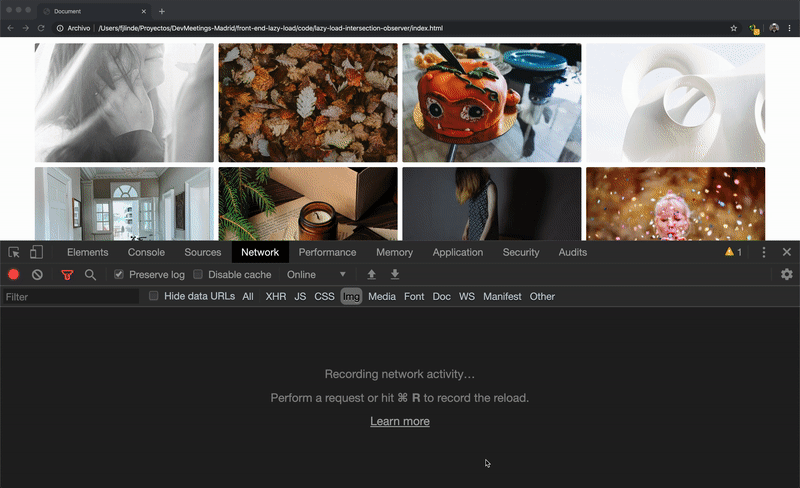Open DevTools three-dot customize menu

coord(764,252)
